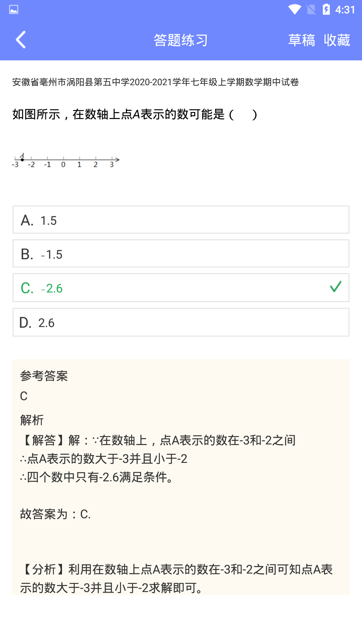Tap the highlighted selected option C, -2.6

click(180, 288)
